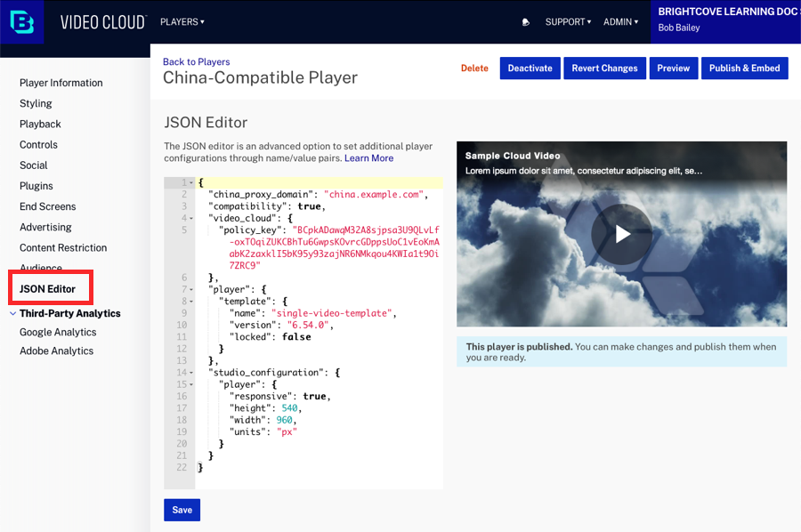
Task: Click the Back to Players link
Action: 196,61
